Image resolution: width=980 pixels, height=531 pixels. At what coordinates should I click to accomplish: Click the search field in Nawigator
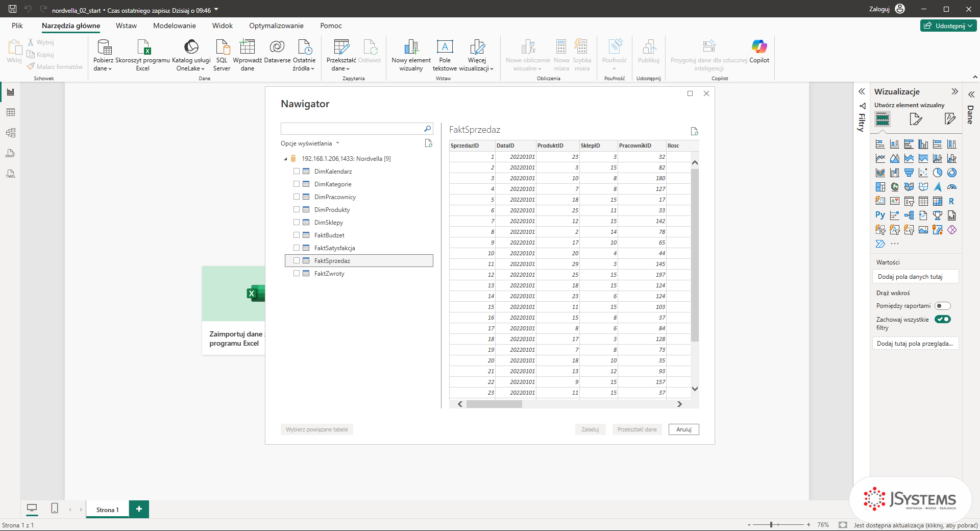[x=352, y=129]
